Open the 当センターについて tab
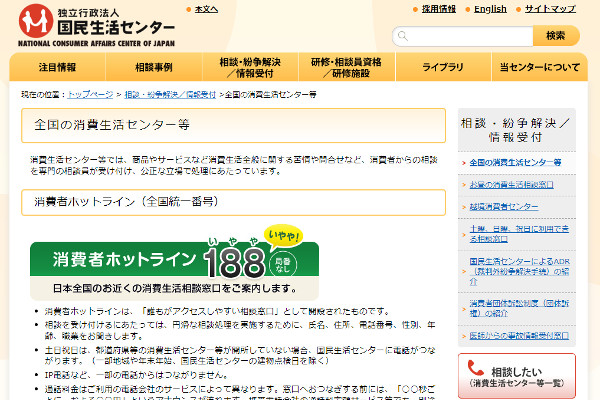The height and width of the screenshot is (400, 600). coord(540,67)
